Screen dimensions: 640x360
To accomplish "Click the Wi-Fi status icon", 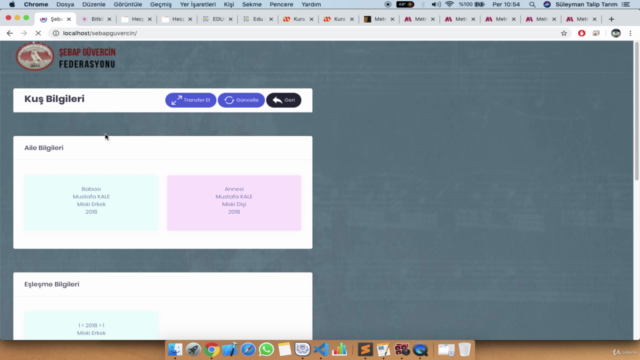I will pyautogui.click(x=449, y=4).
